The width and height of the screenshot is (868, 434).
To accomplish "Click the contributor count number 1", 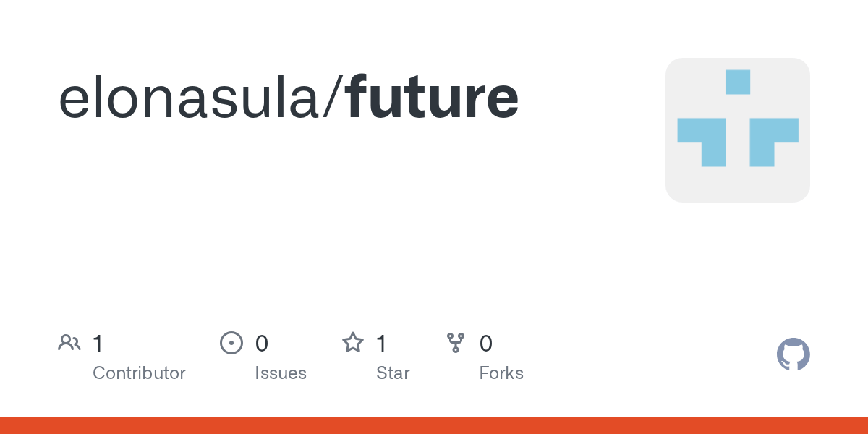I will (x=98, y=344).
